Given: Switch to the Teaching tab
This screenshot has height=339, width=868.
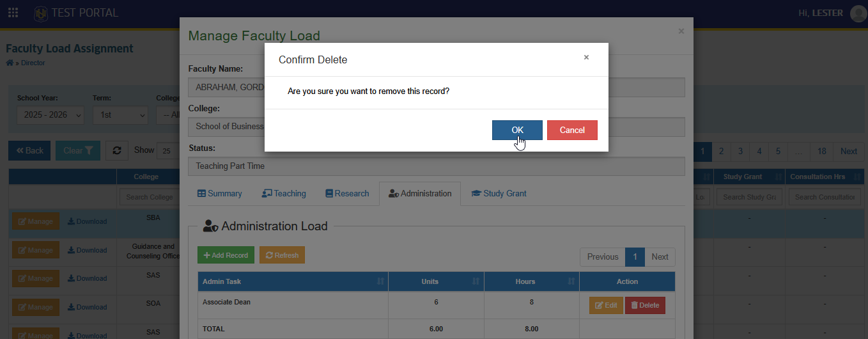Looking at the screenshot, I should point(284,193).
